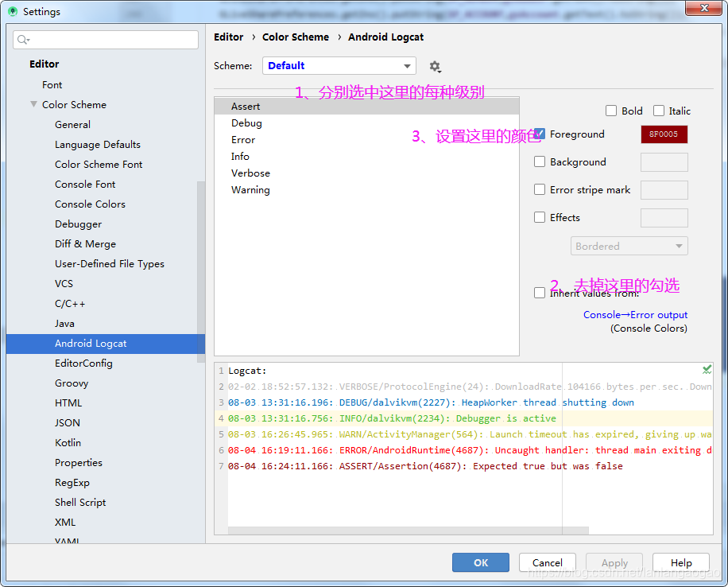Image resolution: width=728 pixels, height=587 pixels.
Task: Follow Console→Error output link
Action: pos(635,315)
